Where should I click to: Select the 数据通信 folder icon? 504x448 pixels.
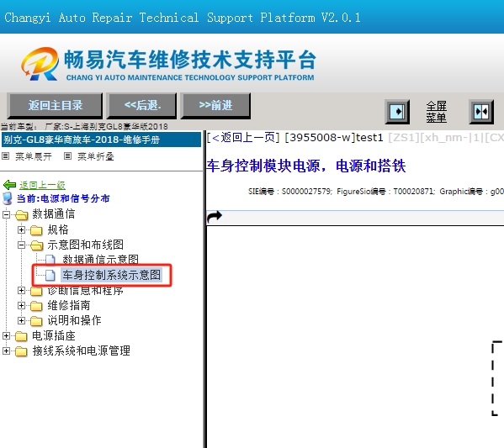click(21, 215)
